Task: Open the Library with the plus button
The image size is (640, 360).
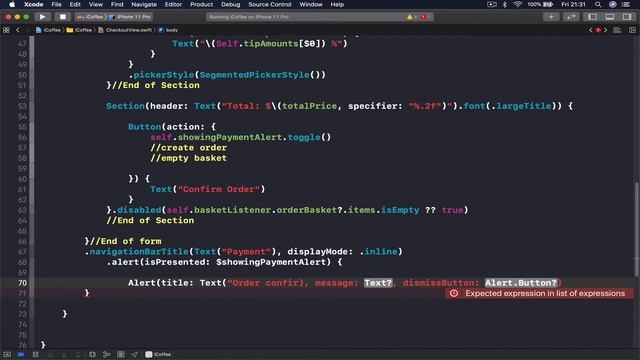Action: coord(551,17)
